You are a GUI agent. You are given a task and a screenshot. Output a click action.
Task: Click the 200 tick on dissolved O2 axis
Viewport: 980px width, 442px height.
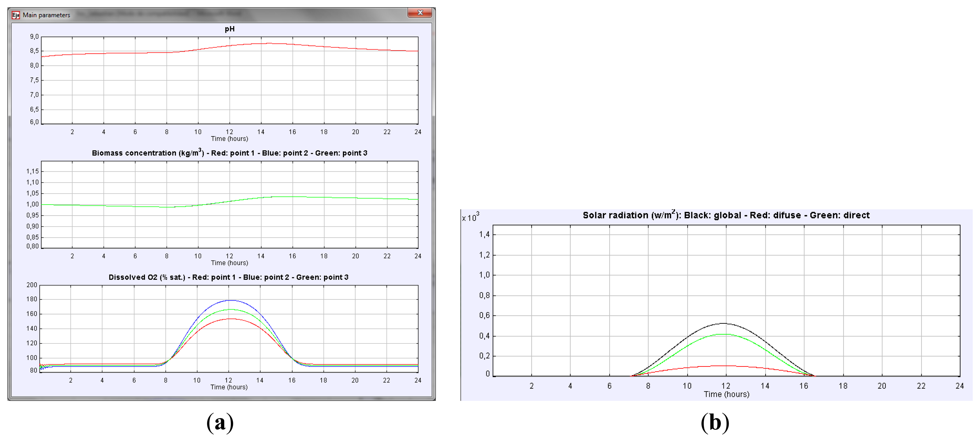pos(32,285)
